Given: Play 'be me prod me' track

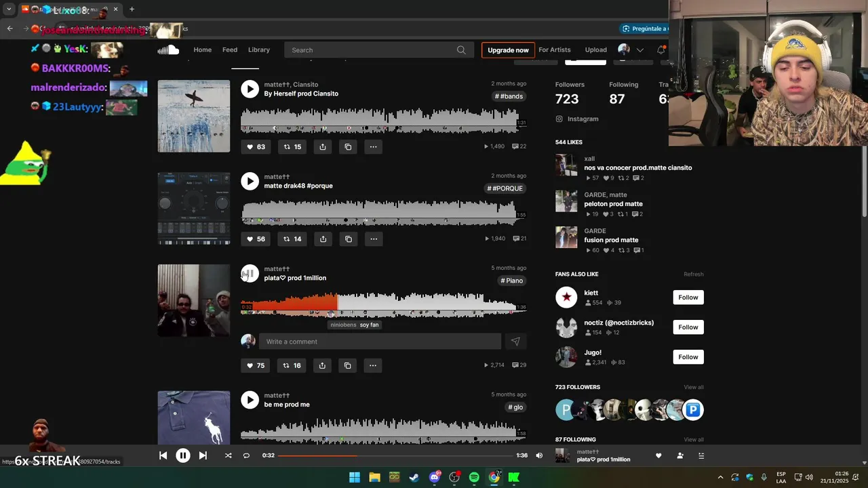Looking at the screenshot, I should [250, 400].
